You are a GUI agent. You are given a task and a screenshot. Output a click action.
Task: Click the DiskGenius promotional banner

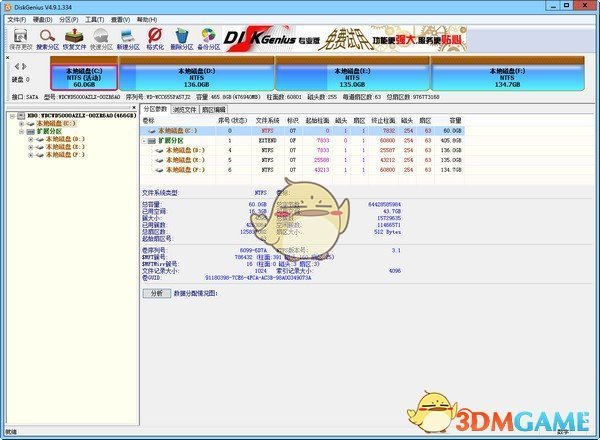tap(344, 39)
